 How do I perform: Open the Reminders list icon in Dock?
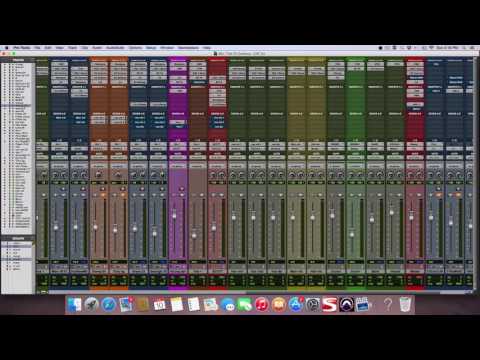(x=194, y=305)
